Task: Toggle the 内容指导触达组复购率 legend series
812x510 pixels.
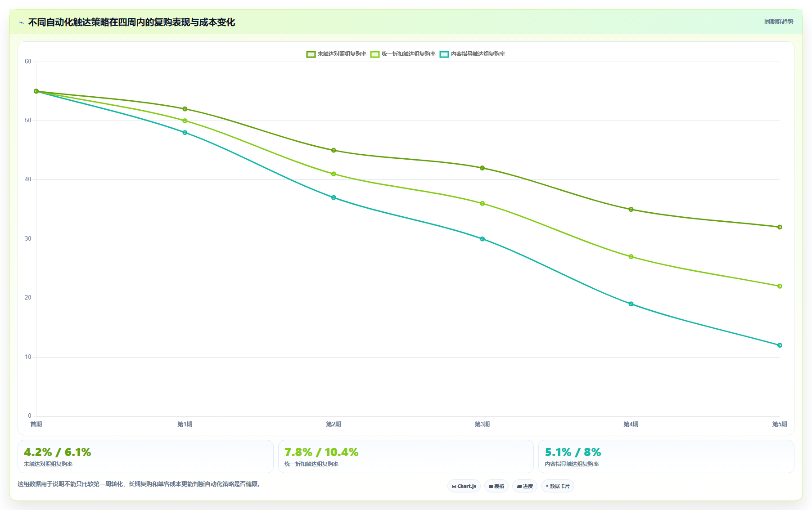Action: click(x=472, y=54)
